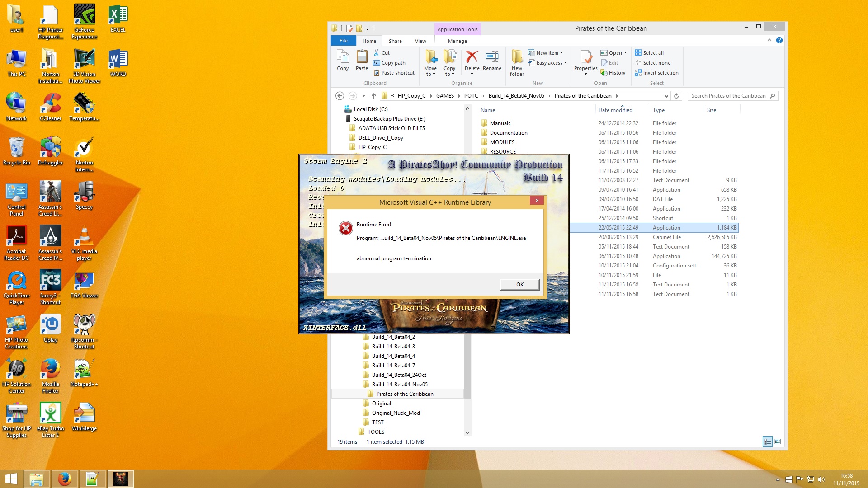Click Invert selection in ribbon
This screenshot has height=488, width=868.
click(656, 73)
